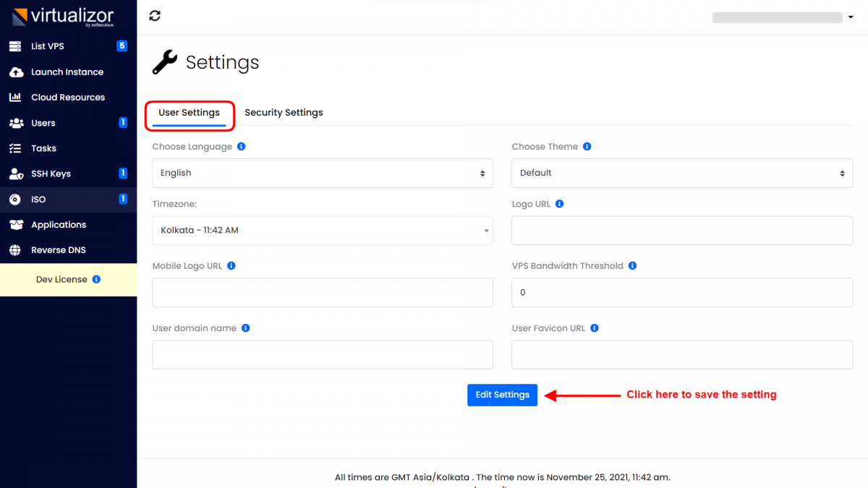Viewport: 868px width, 488px height.
Task: Open Launch Instance from the sidebar
Action: pyautogui.click(x=16, y=72)
